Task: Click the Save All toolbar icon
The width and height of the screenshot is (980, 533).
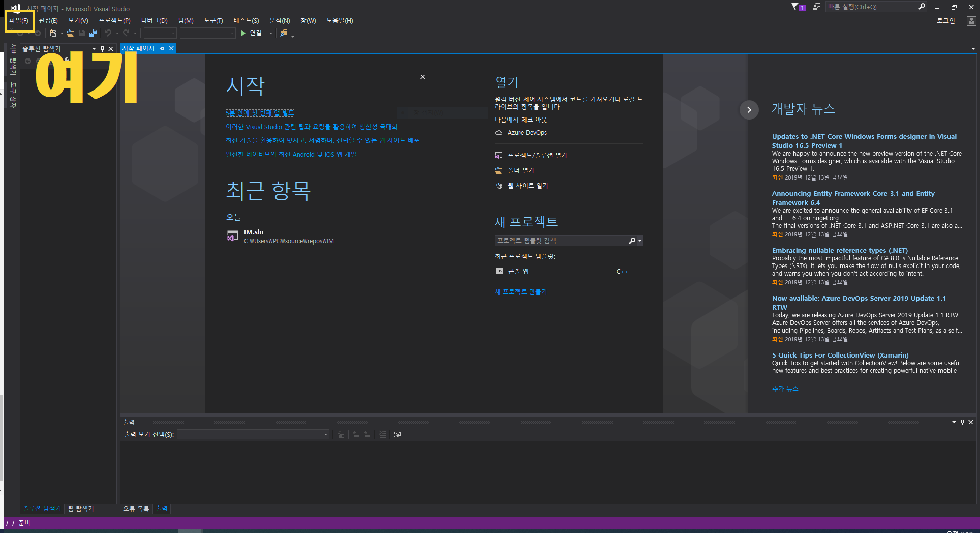Action: [x=93, y=33]
